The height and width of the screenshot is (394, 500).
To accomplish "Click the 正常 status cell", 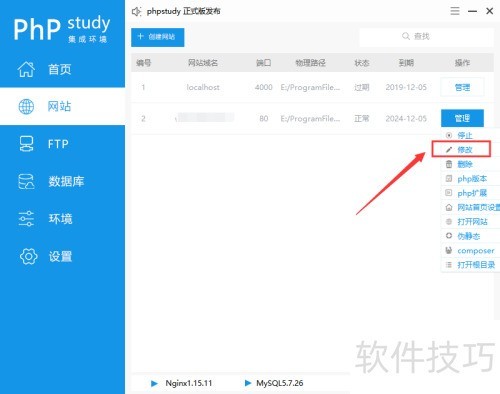I will point(362,118).
